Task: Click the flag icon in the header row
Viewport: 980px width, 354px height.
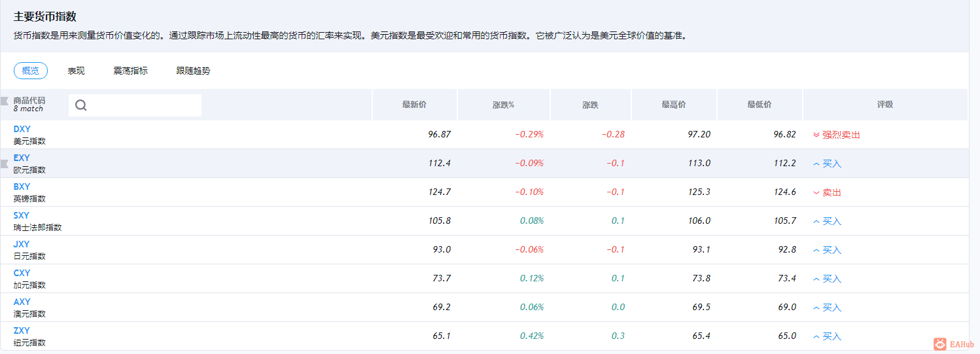Action: coord(5,101)
